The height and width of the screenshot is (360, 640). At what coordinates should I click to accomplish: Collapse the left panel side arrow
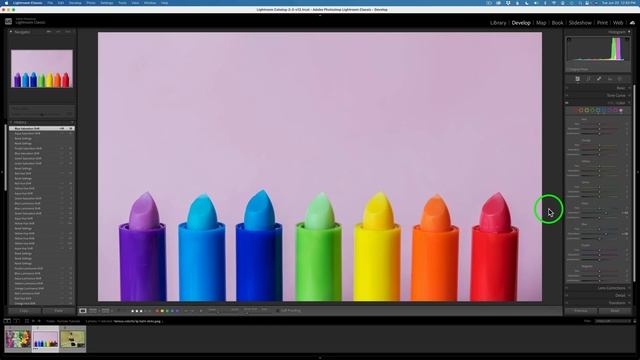pos(2,172)
